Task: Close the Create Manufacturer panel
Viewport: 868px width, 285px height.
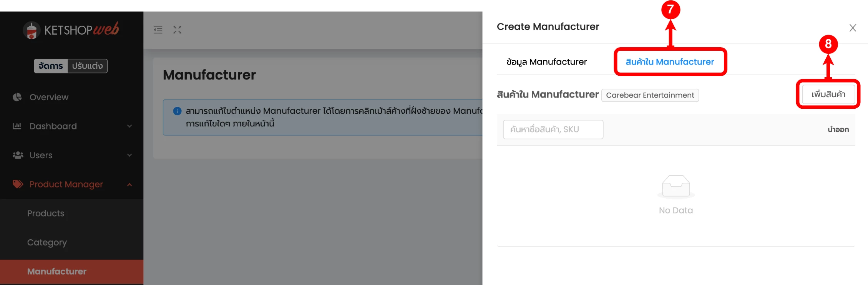Action: [x=853, y=28]
